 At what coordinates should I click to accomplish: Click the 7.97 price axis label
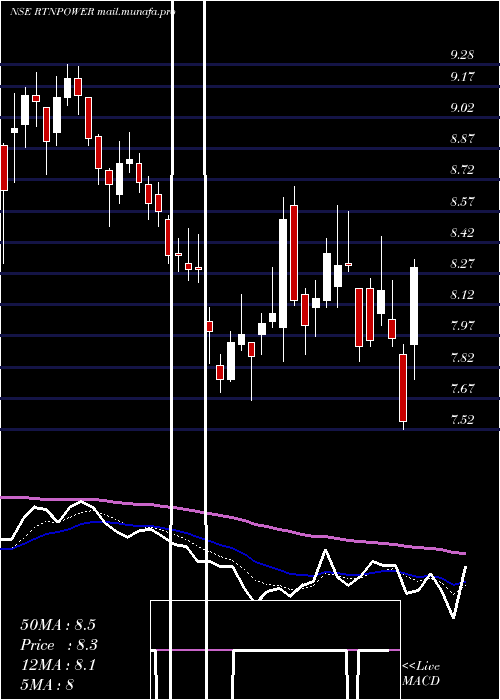coord(462,325)
